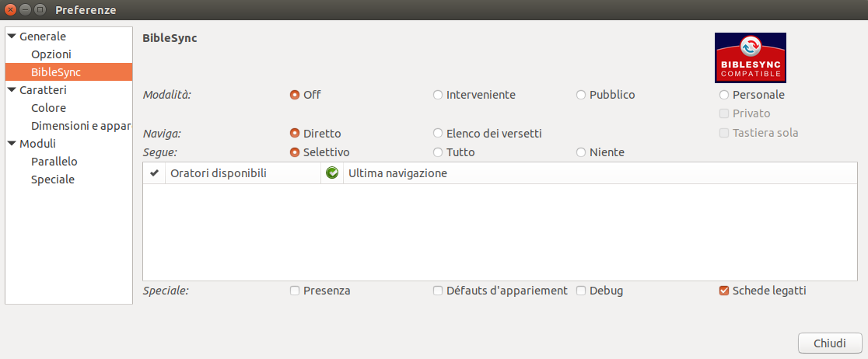The image size is (868, 359).
Task: Choose the Personale mode radio button
Action: (723, 95)
